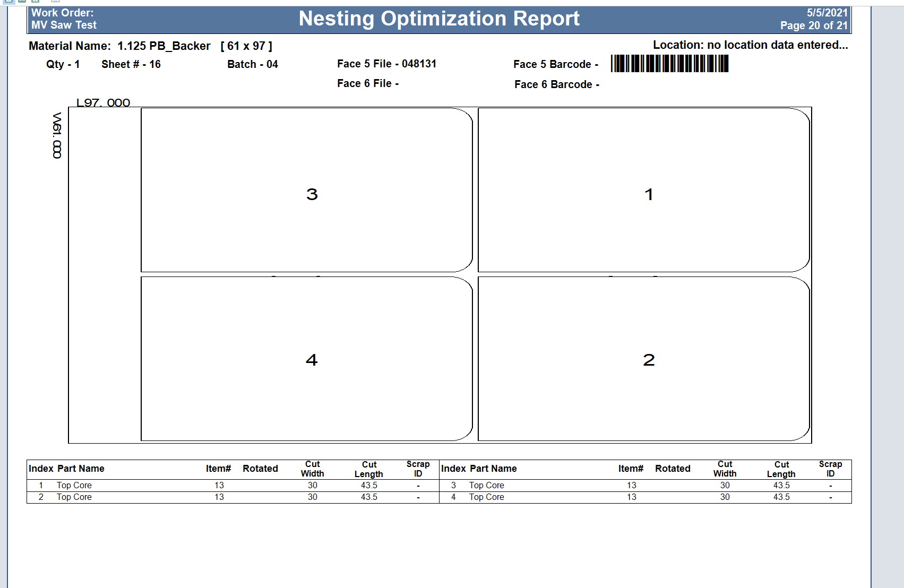
Task: Click the right table 'Item#' header
Action: coord(631,469)
